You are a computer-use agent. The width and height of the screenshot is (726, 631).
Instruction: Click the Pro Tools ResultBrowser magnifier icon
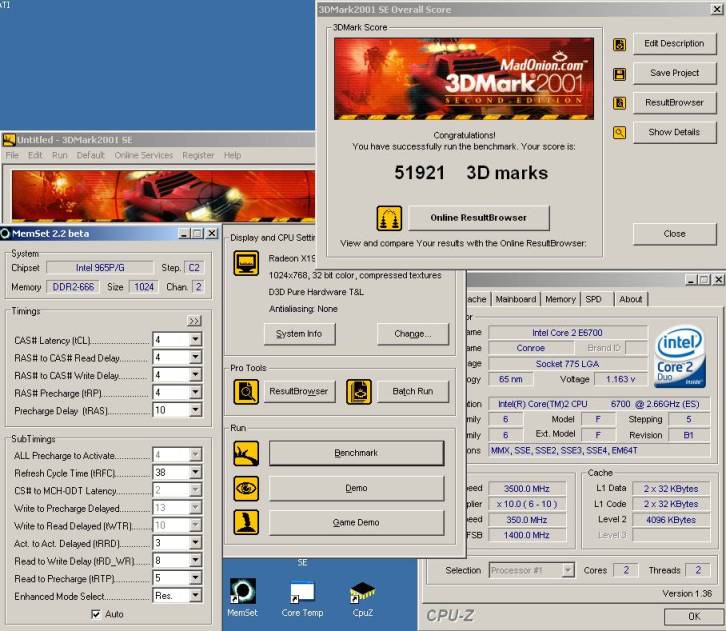pyautogui.click(x=246, y=392)
